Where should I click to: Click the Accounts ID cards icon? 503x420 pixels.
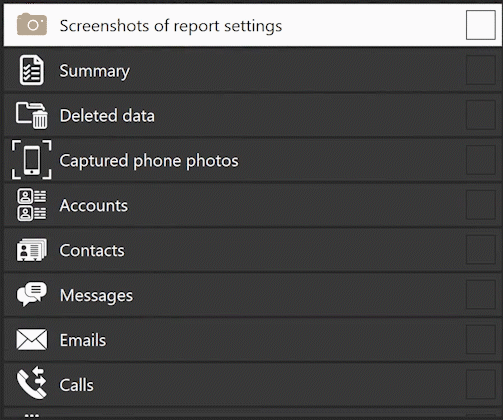(x=32, y=205)
